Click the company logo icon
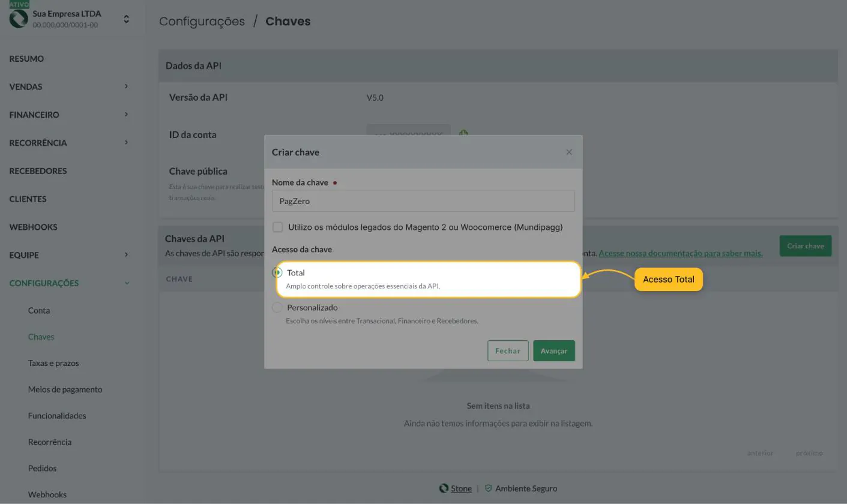 coord(19,19)
